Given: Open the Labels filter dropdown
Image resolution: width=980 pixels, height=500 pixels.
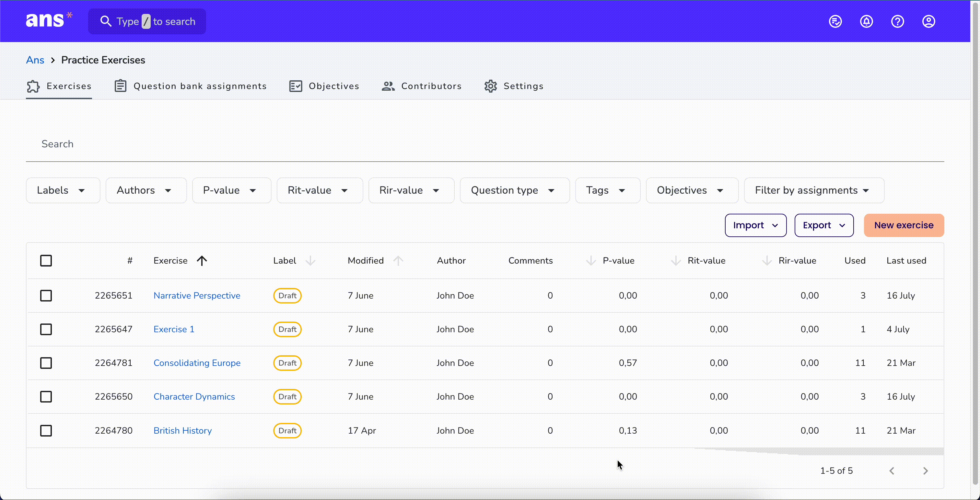Looking at the screenshot, I should click(x=63, y=190).
